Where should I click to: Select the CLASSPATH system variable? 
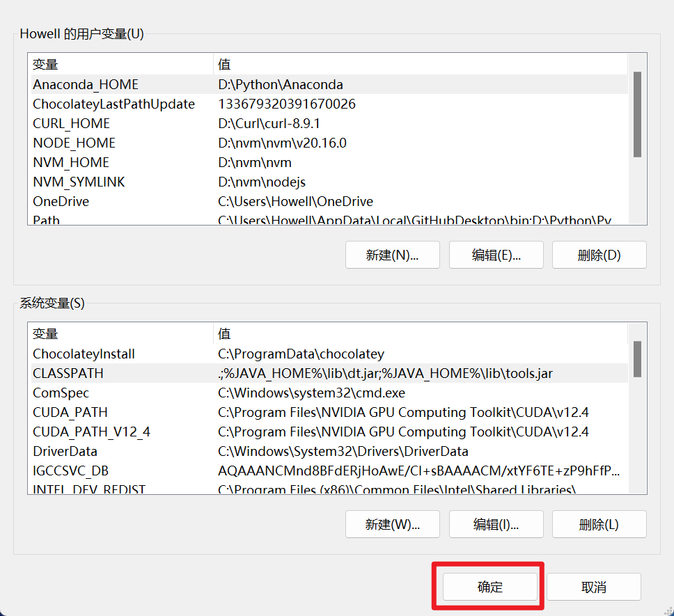tap(68, 373)
